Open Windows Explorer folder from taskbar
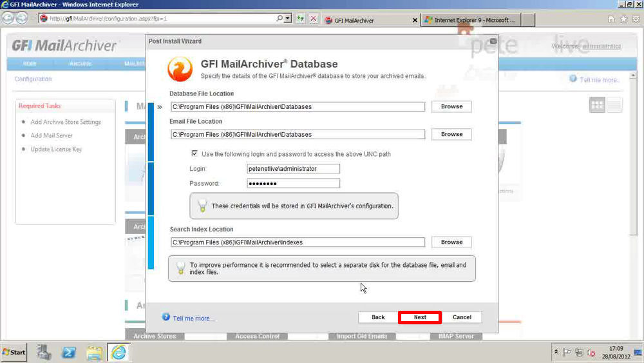 pos(94,353)
